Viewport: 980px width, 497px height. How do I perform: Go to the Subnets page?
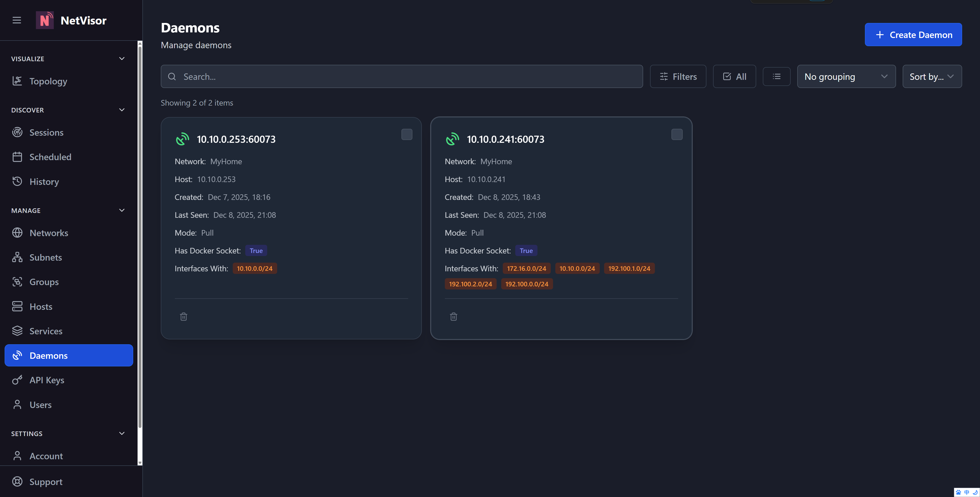(45, 258)
